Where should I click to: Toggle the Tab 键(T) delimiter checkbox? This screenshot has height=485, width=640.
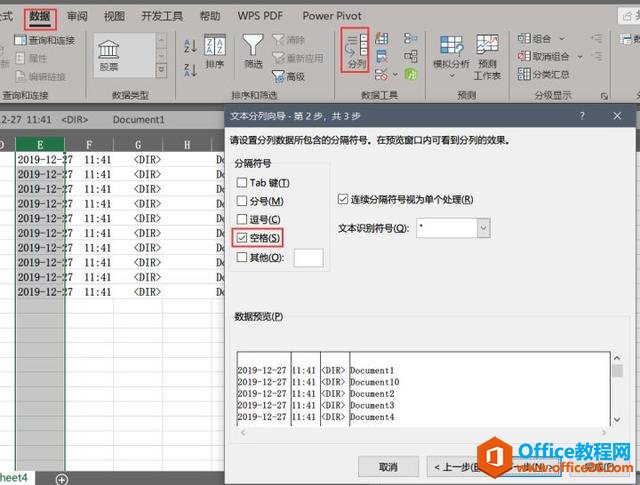click(242, 182)
